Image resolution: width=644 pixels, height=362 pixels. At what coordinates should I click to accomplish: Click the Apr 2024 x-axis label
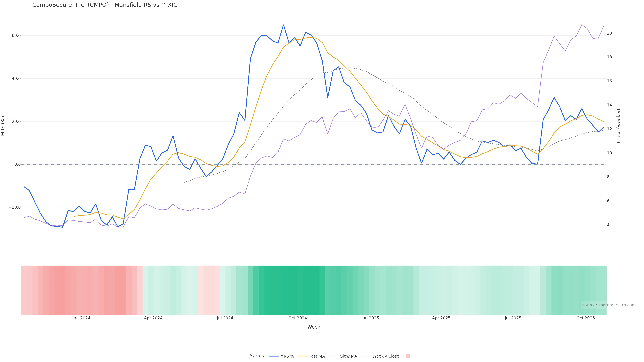pos(153,318)
